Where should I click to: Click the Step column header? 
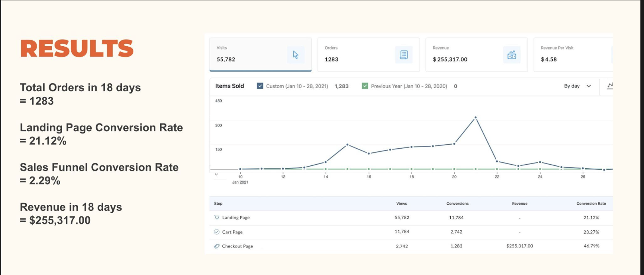click(218, 204)
